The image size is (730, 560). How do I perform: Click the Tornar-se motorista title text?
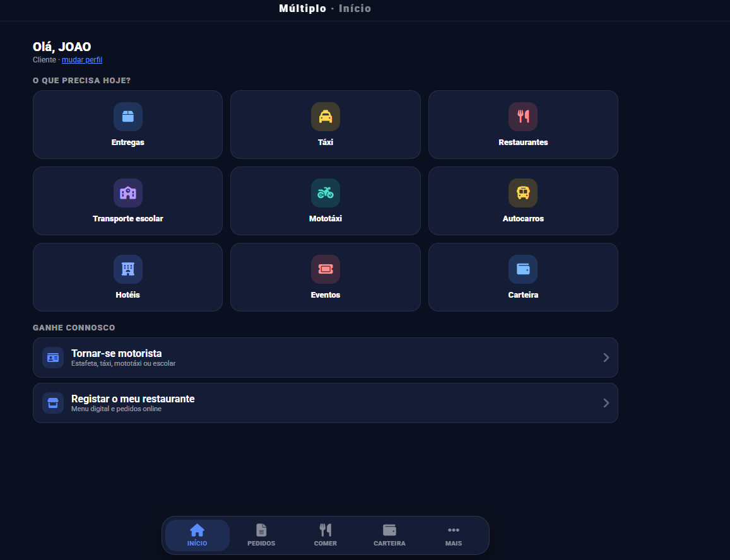tap(116, 353)
